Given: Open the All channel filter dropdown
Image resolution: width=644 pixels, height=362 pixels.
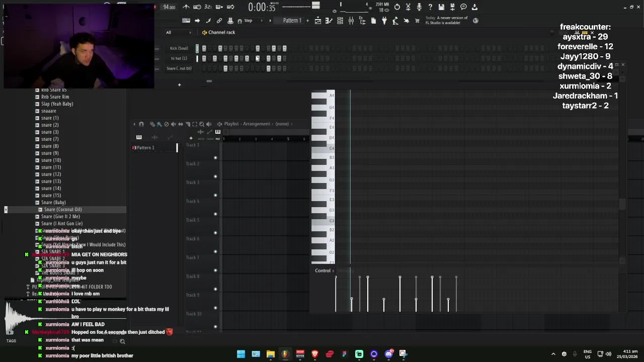Looking at the screenshot, I should [x=179, y=32].
